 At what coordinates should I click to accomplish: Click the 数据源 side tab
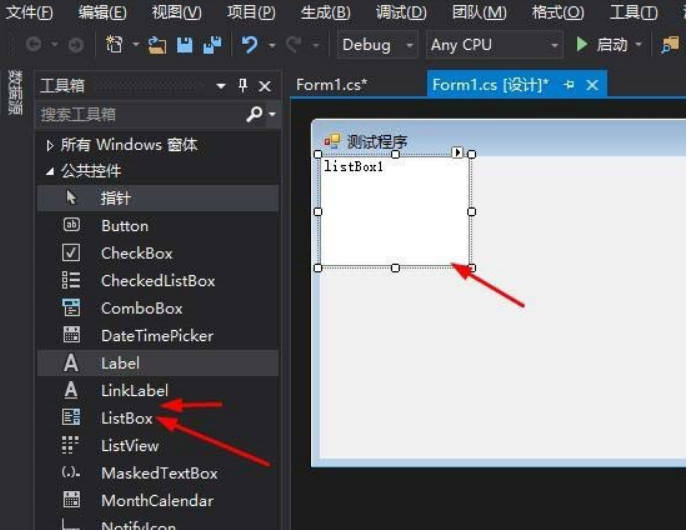click(x=15, y=92)
